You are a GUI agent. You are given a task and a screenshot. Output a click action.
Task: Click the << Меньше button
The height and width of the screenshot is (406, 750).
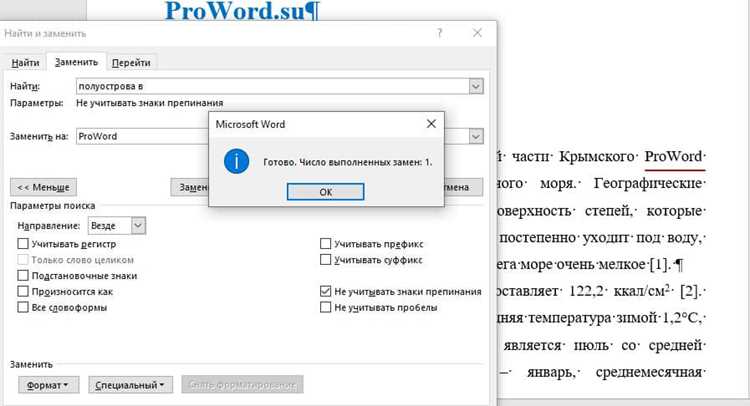(43, 187)
